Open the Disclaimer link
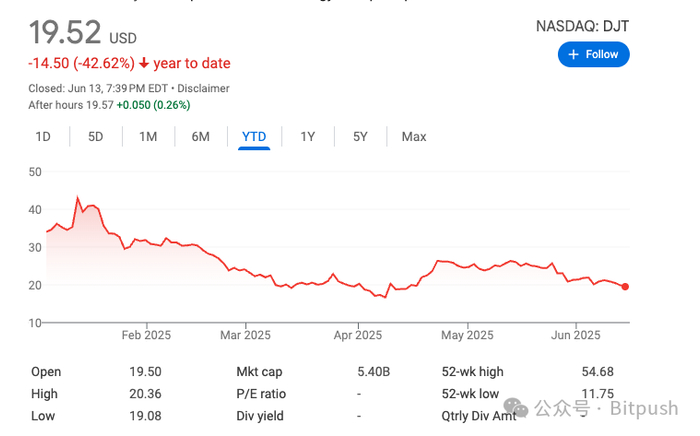The height and width of the screenshot is (436, 700). point(206,88)
